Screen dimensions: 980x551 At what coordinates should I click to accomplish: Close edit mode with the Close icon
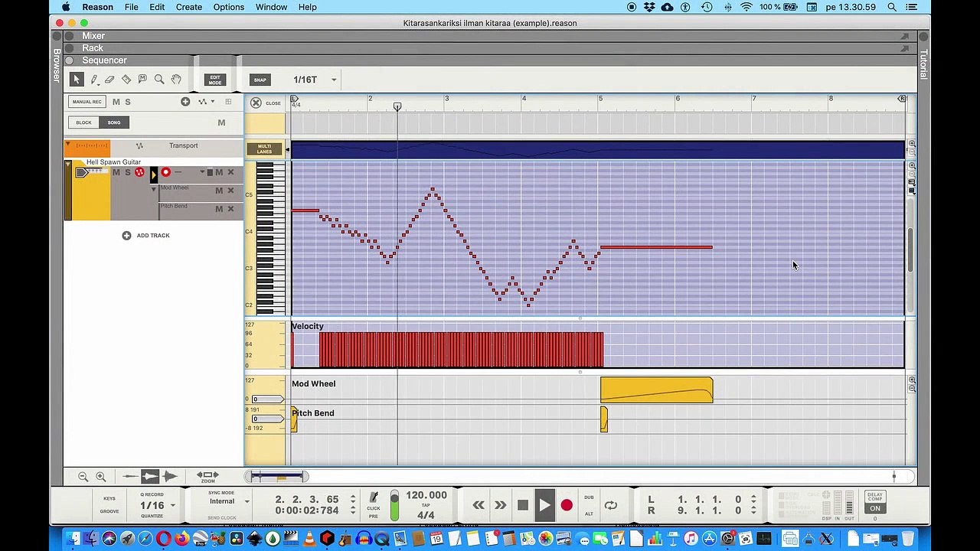pos(256,103)
